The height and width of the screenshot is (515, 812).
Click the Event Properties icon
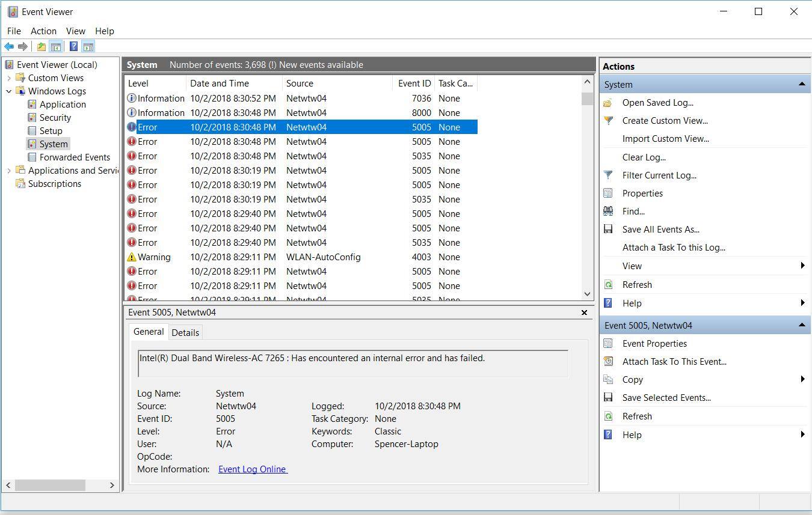click(x=609, y=343)
